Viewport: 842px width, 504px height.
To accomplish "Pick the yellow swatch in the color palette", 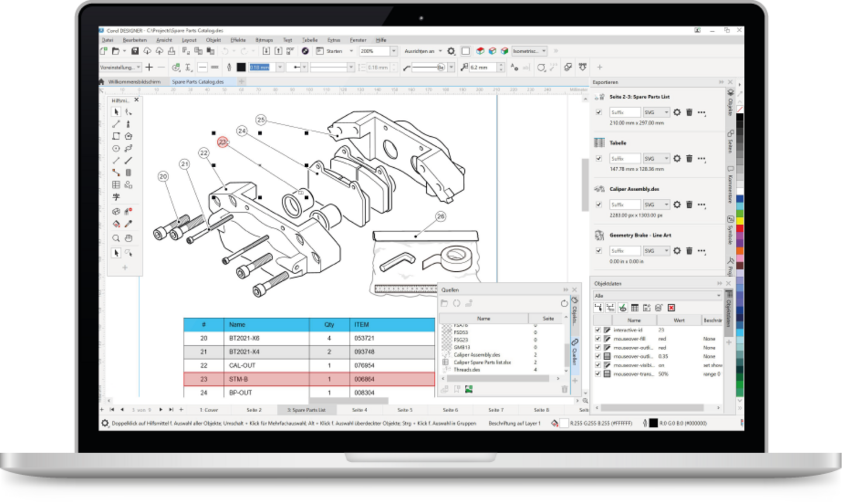I will point(740,220).
